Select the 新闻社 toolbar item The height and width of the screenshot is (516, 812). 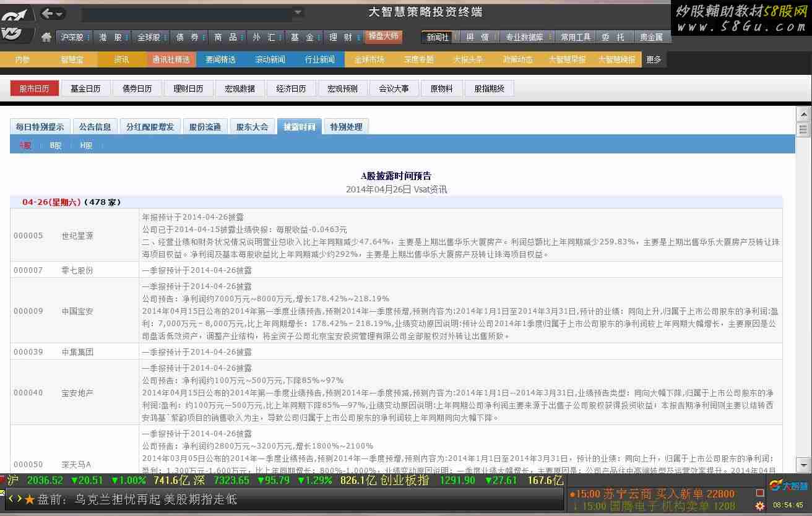(438, 37)
